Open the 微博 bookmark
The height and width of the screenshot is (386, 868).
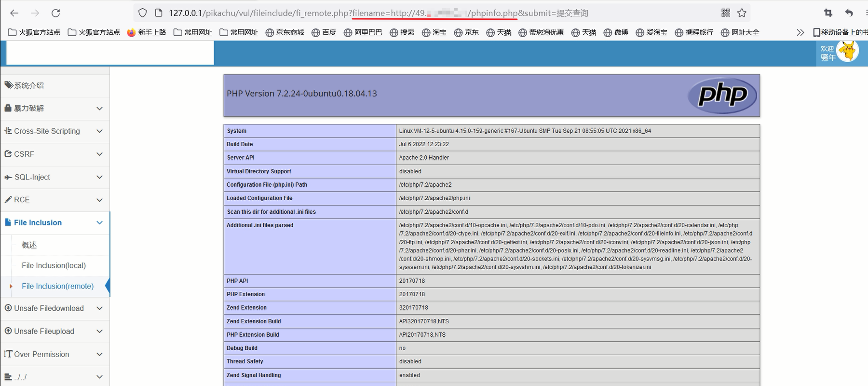coord(616,32)
